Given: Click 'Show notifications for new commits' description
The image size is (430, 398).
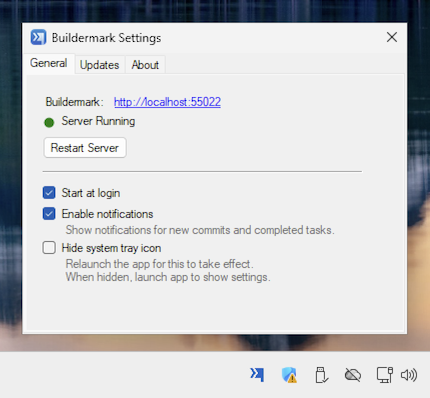Looking at the screenshot, I should coord(200,230).
